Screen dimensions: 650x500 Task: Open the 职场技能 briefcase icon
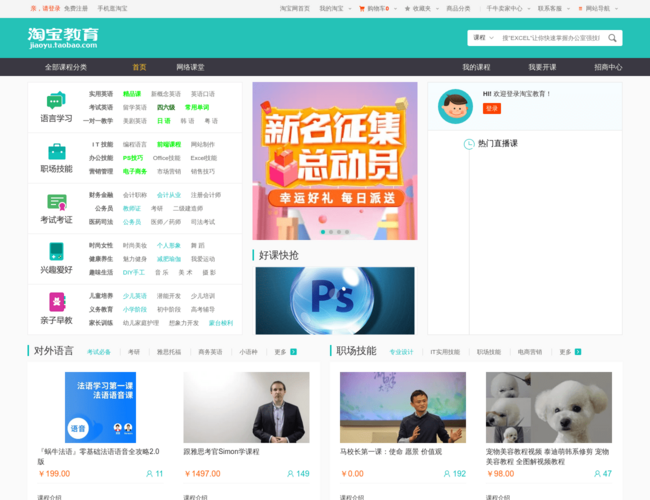[57, 152]
